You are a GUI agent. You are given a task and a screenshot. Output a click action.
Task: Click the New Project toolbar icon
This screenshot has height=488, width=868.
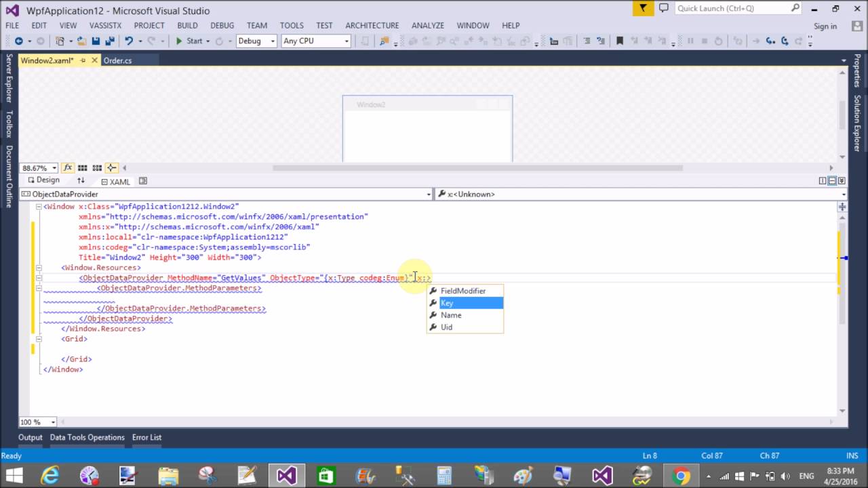point(60,41)
